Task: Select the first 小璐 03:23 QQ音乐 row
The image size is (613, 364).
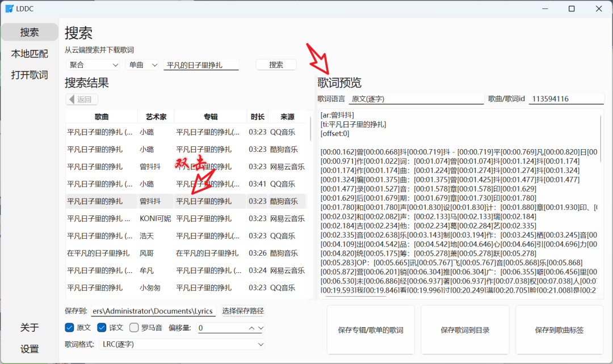Action: click(x=186, y=133)
